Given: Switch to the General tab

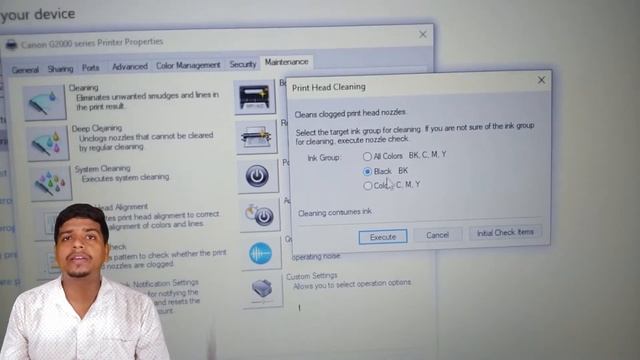Looking at the screenshot, I should 25,70.
